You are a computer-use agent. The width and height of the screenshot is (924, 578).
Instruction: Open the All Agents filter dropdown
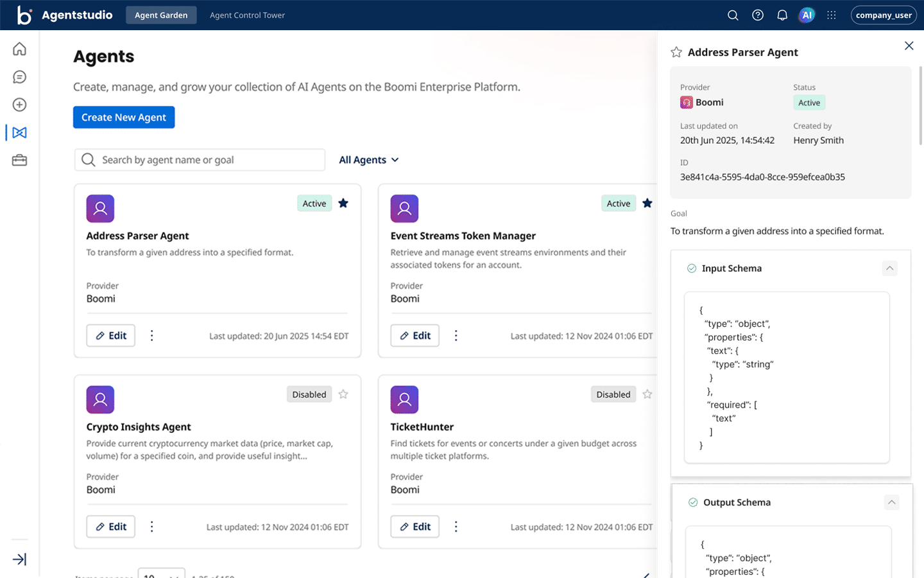pos(369,160)
